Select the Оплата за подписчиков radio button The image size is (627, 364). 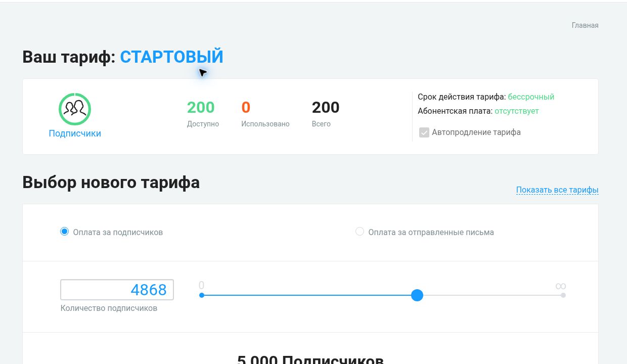tap(64, 232)
